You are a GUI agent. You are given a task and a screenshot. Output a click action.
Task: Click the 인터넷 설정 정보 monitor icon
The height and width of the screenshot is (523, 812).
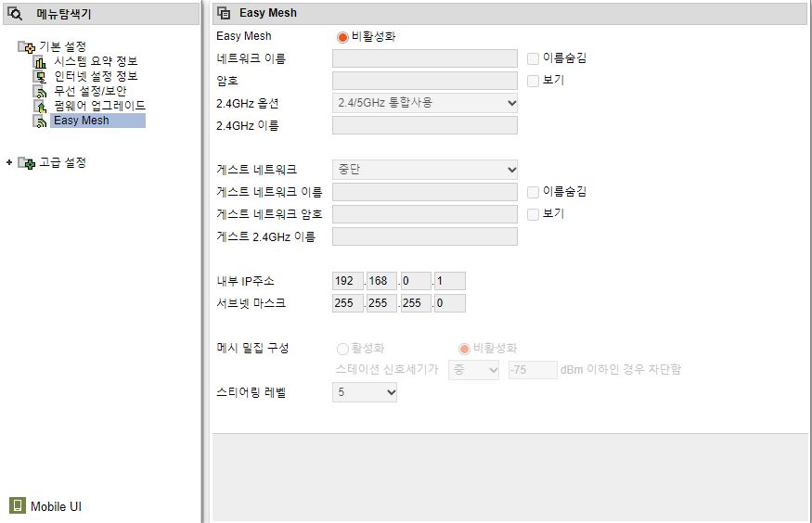pos(40,77)
